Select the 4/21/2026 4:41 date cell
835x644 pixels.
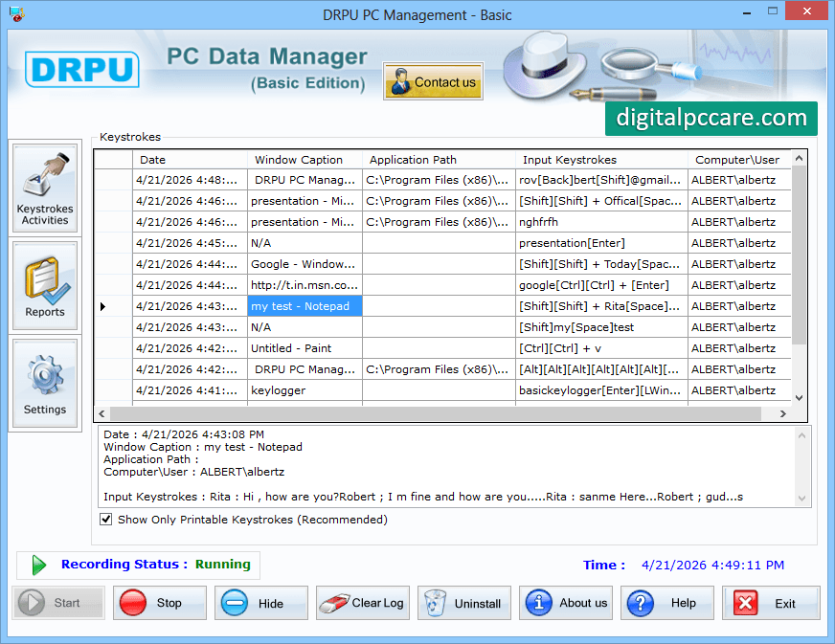(191, 390)
